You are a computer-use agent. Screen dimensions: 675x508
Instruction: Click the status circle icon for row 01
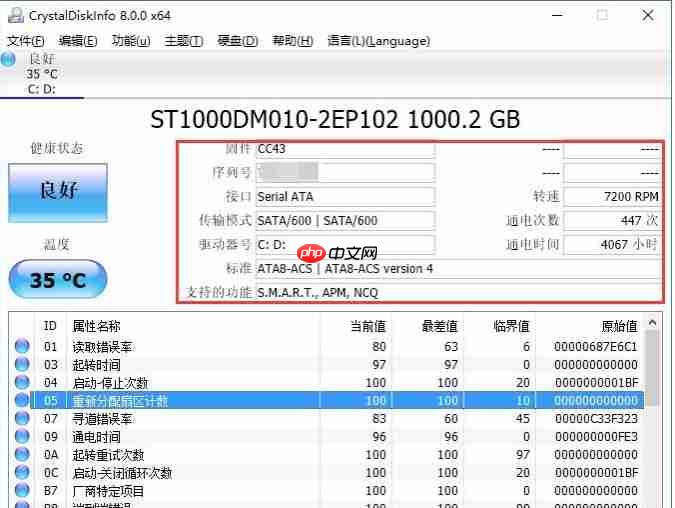pyautogui.click(x=22, y=346)
